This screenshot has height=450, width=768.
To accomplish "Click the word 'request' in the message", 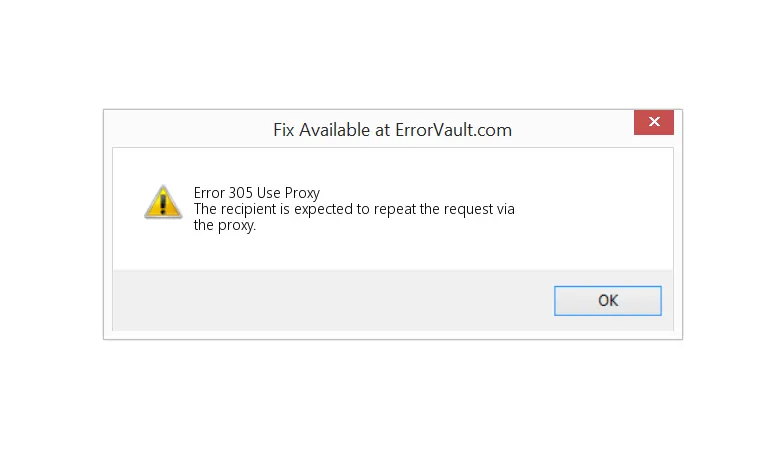I will [x=468, y=209].
